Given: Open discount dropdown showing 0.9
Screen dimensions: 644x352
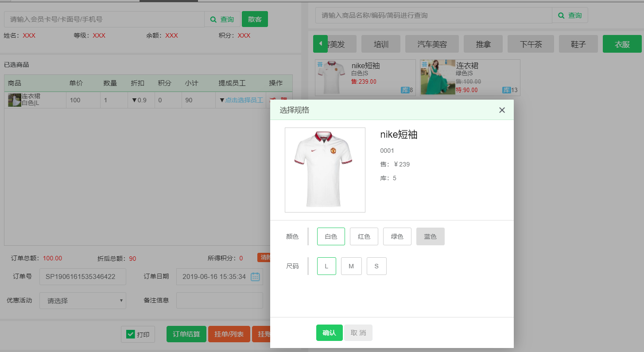Looking at the screenshot, I should [139, 100].
